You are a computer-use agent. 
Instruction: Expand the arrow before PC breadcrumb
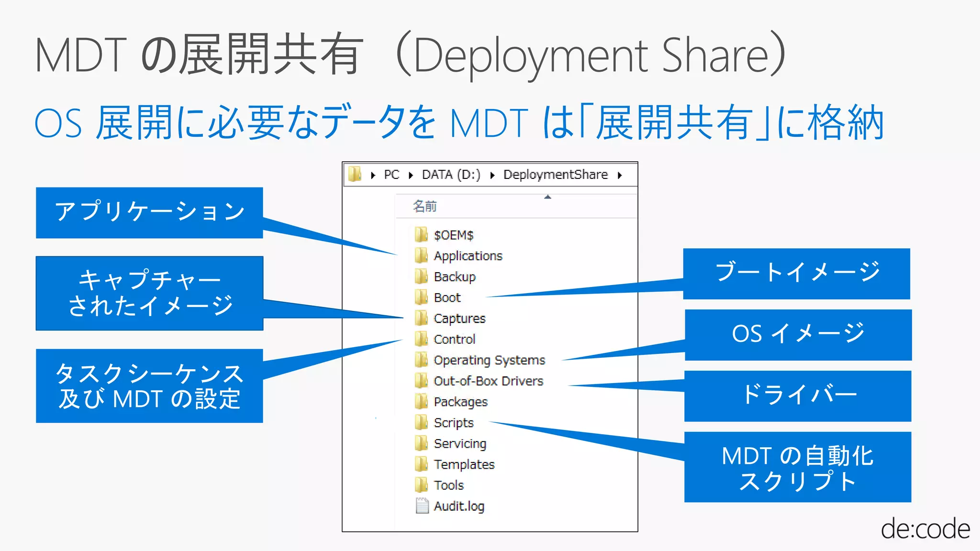373,176
